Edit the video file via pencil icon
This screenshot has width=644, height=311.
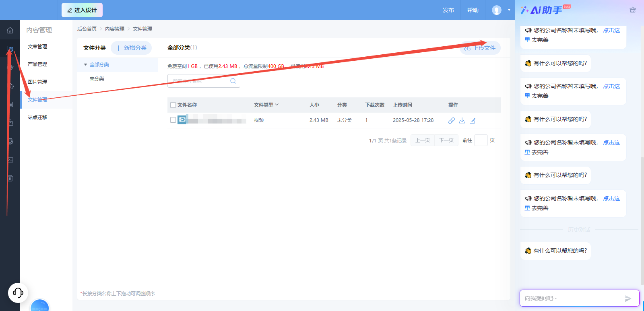coord(473,121)
